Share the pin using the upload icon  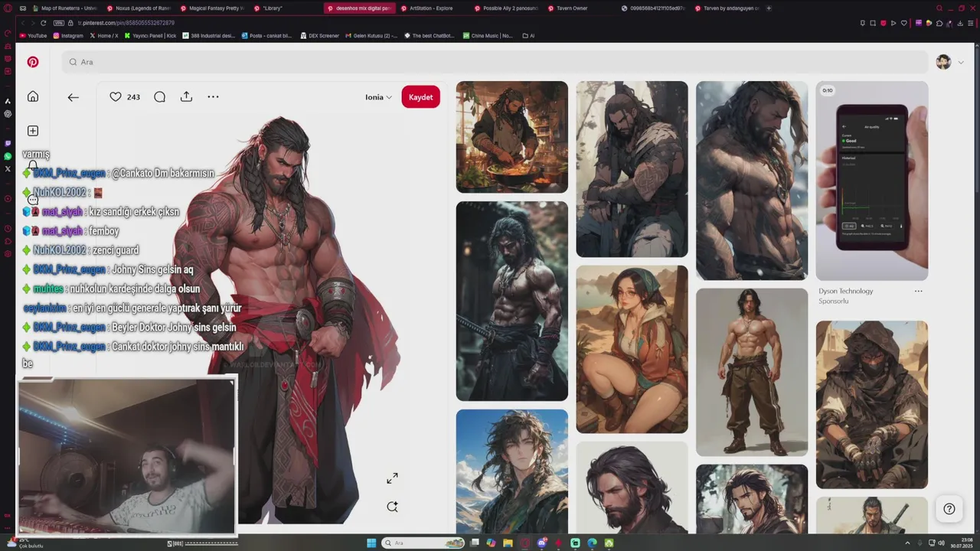click(x=186, y=97)
